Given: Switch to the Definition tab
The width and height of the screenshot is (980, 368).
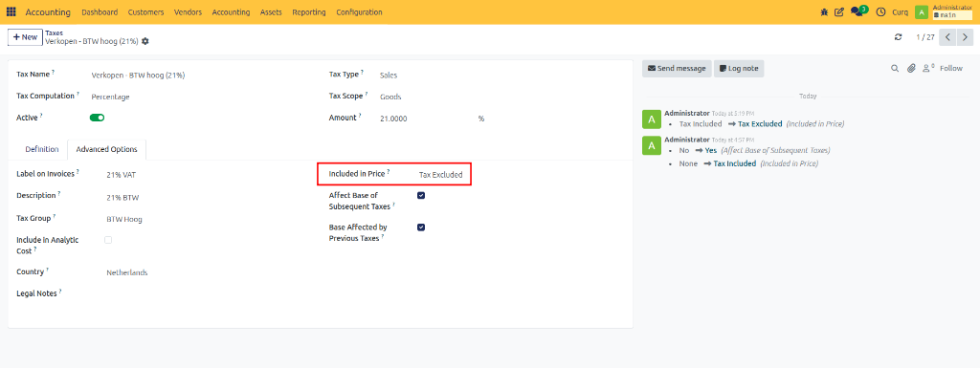Looking at the screenshot, I should (42, 150).
